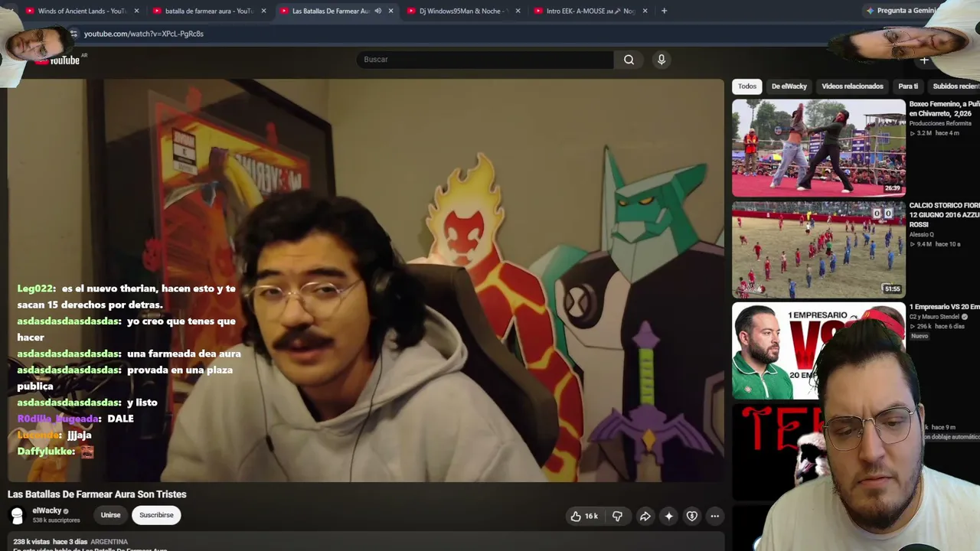Mute the tab via speaker icon
The image size is (980, 551).
coord(378,11)
